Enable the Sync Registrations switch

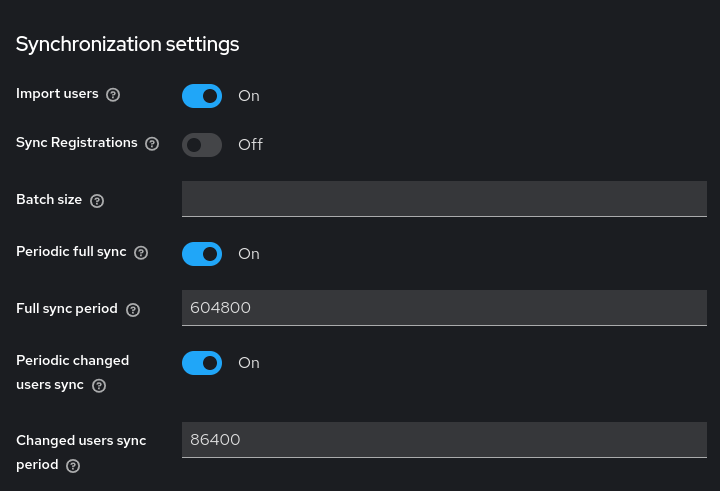202,145
